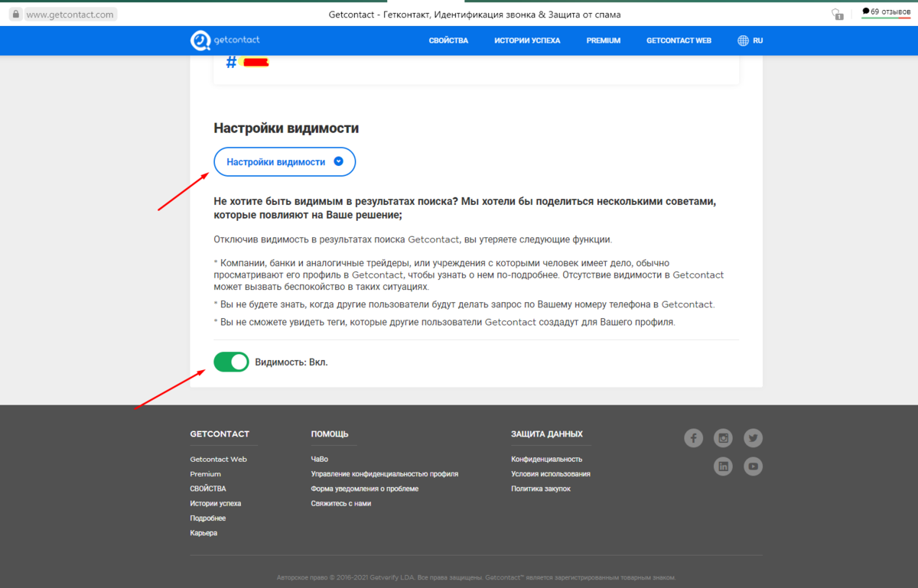Open ИСТОРИИ УСПЕХА in the top navigation
Screen dimensions: 918x588
tap(527, 41)
